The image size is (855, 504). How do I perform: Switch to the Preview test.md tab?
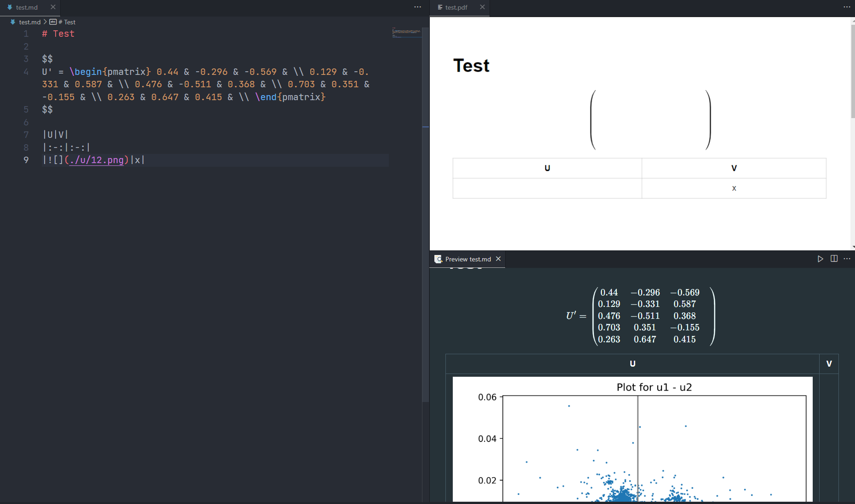point(467,259)
